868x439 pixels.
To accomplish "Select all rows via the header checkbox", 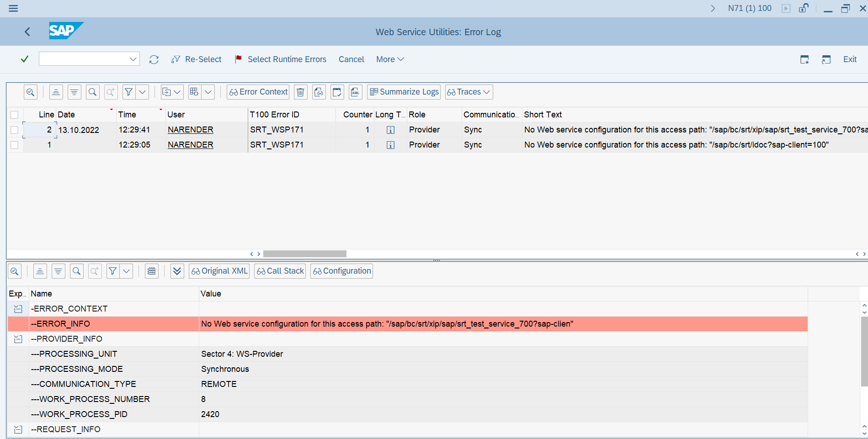I will (x=14, y=114).
